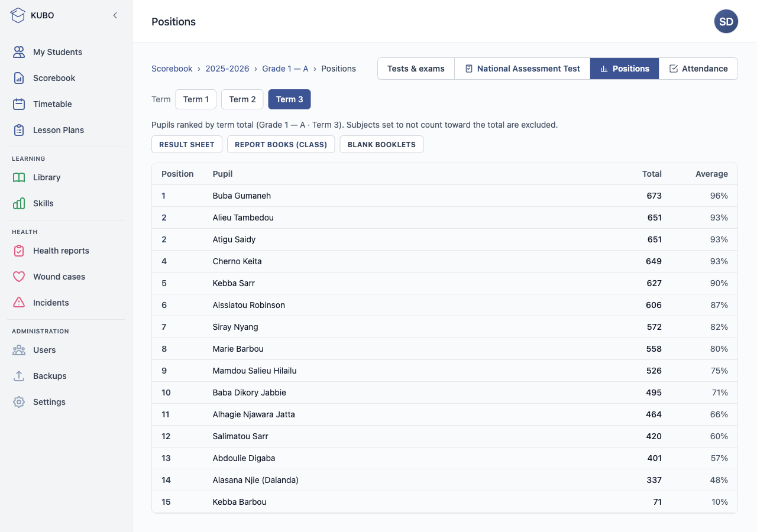Click the Users label in the sidebar
Image resolution: width=757 pixels, height=532 pixels.
click(44, 350)
